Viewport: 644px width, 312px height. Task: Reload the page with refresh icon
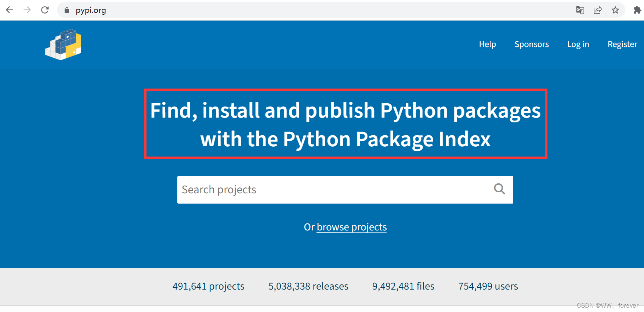[x=45, y=10]
